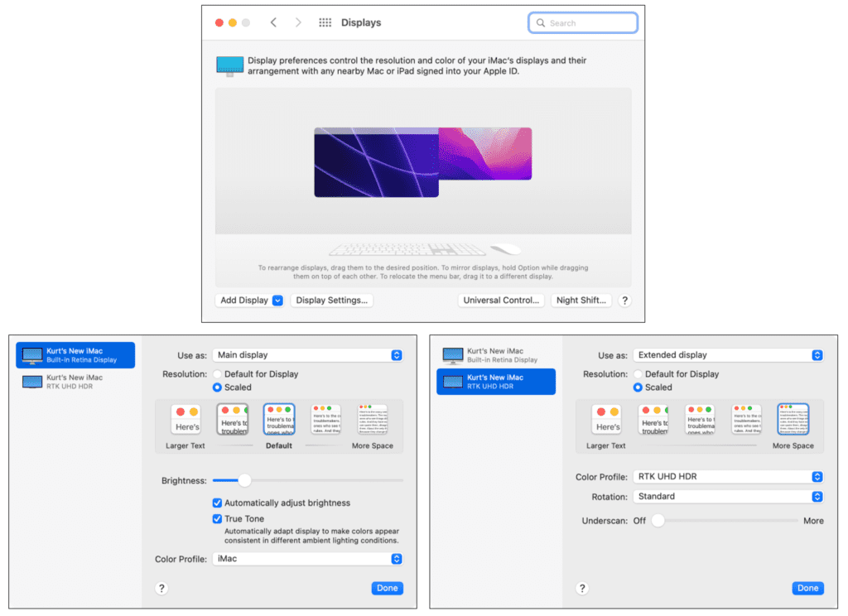
Task: Toggle Automatically adjust brightness
Action: (x=217, y=503)
